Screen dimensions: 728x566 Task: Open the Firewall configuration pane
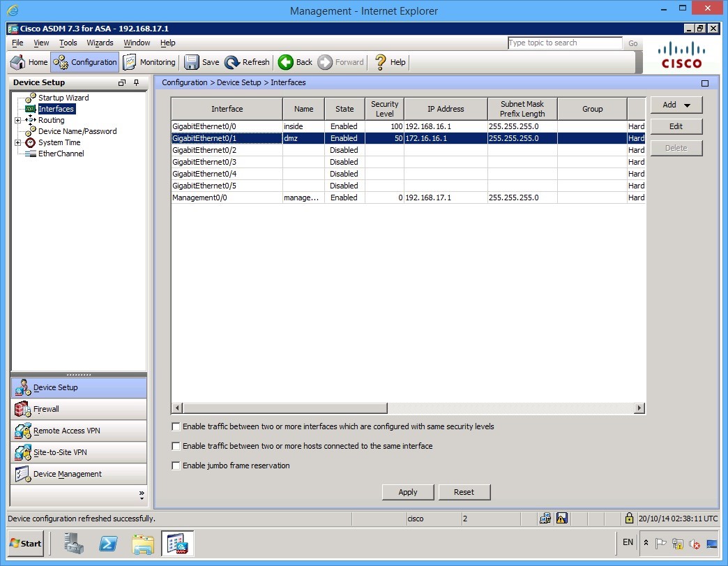(46, 409)
